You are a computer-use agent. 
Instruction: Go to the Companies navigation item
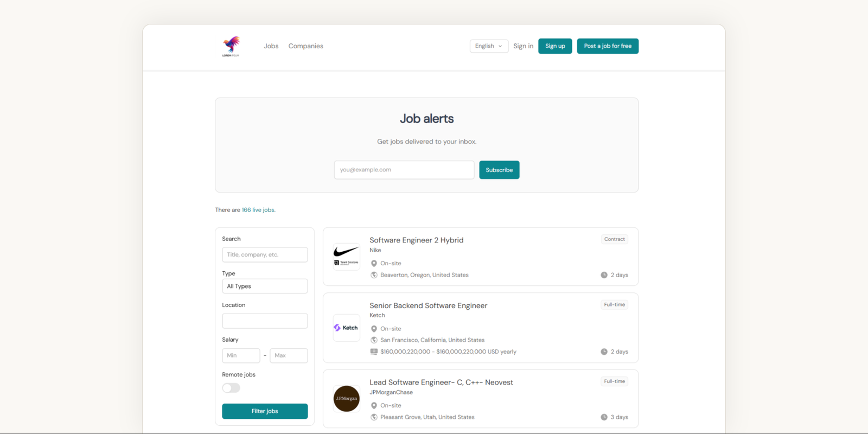point(305,46)
